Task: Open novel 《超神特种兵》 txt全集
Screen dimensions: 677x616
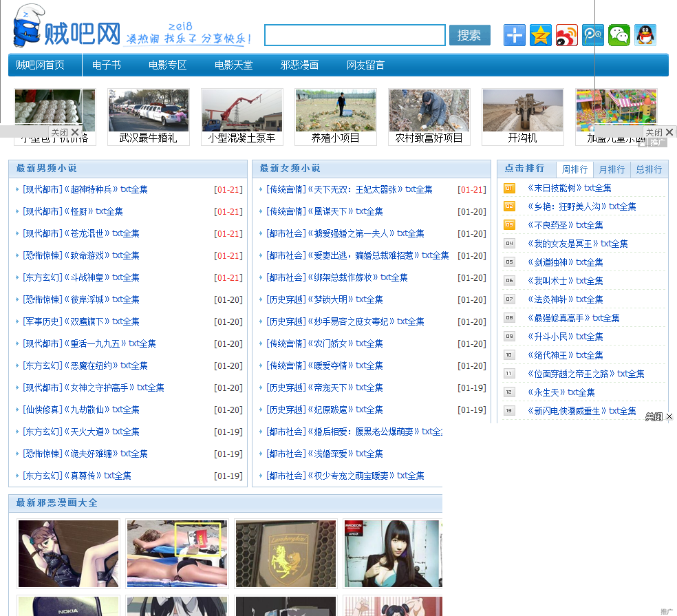Action: pos(106,190)
